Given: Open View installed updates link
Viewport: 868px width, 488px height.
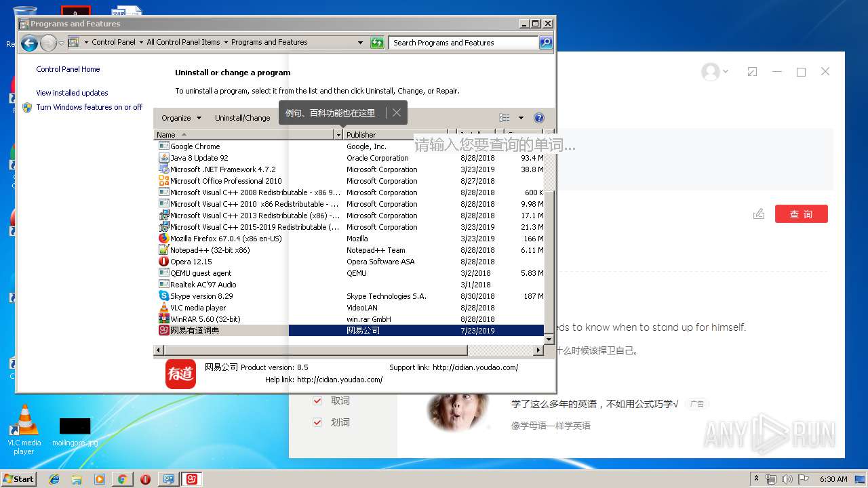Looking at the screenshot, I should point(72,93).
